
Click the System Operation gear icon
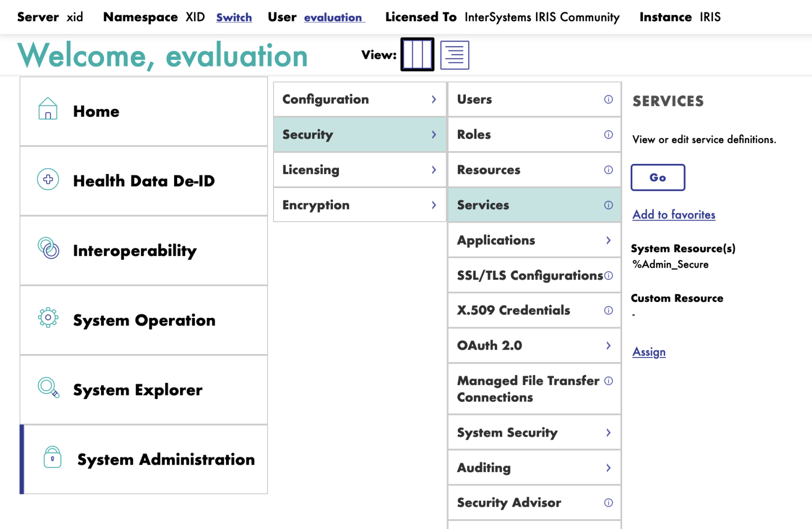pos(48,318)
